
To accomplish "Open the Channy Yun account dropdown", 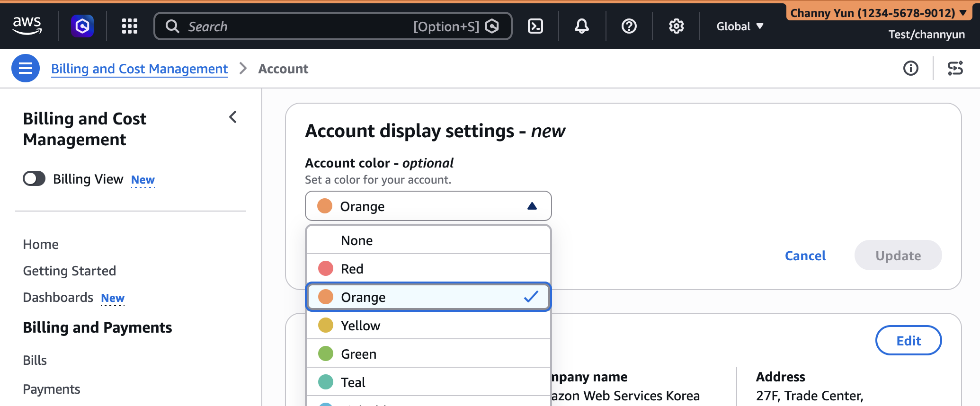I will [x=878, y=13].
